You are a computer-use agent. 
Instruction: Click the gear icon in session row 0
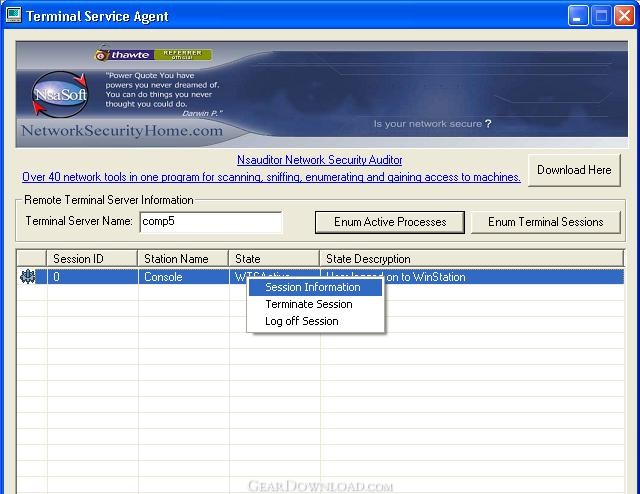click(27, 277)
